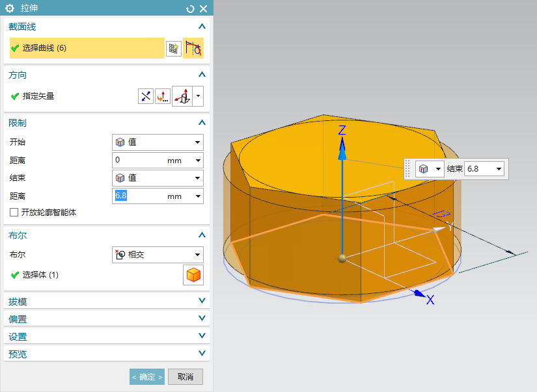Open the arrow beside the viewport 6.8 value

(x=499, y=169)
